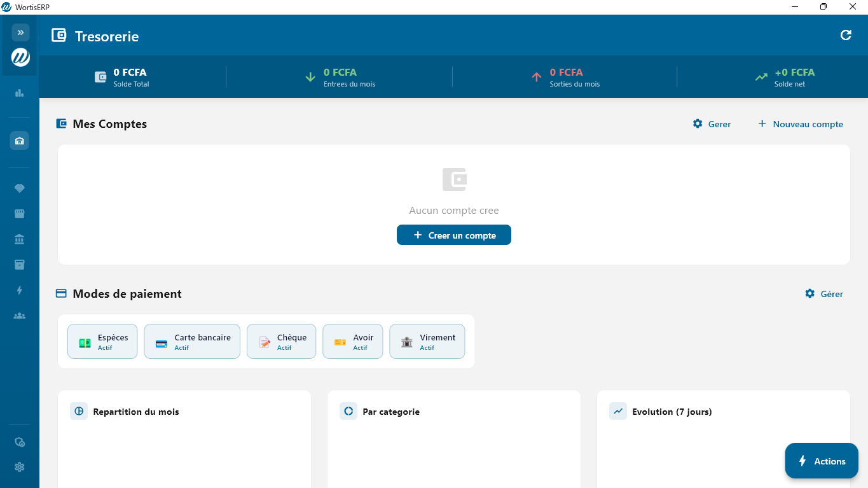Select the Virement payment mode

click(427, 342)
